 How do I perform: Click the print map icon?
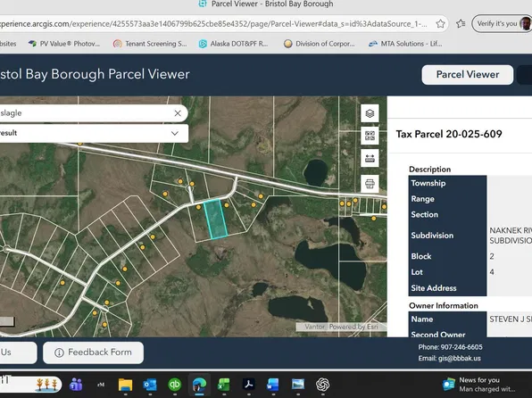tap(370, 184)
